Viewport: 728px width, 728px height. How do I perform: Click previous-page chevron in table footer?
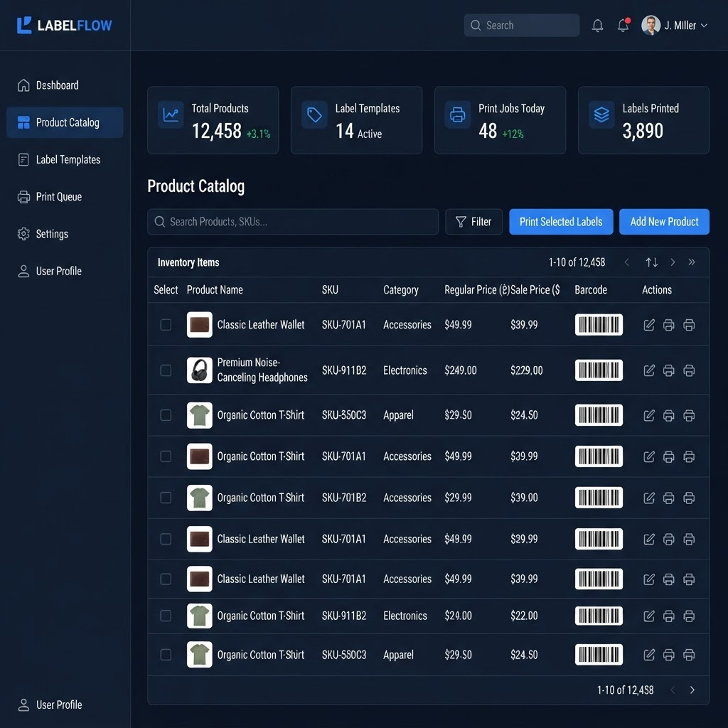click(673, 690)
